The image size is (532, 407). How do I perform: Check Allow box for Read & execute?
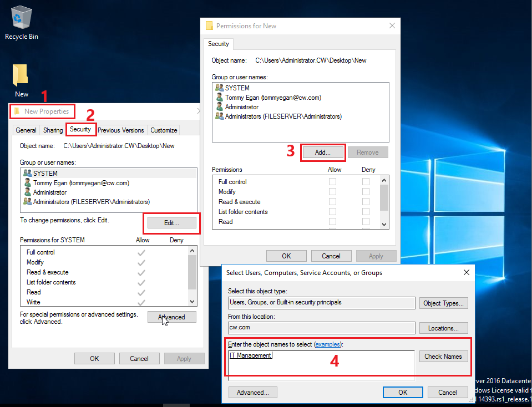[332, 202]
